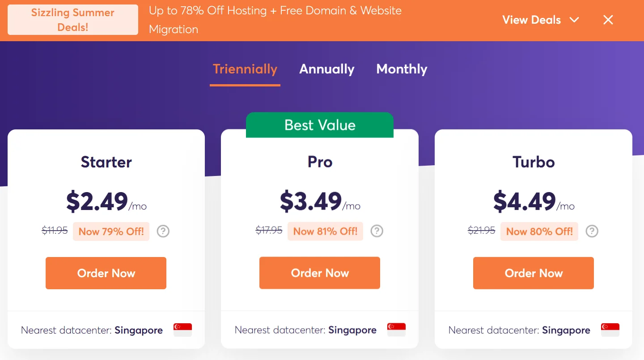Screen dimensions: 644x360
Task: Click Singapore flag in Turbo card
Action: tap(610, 330)
